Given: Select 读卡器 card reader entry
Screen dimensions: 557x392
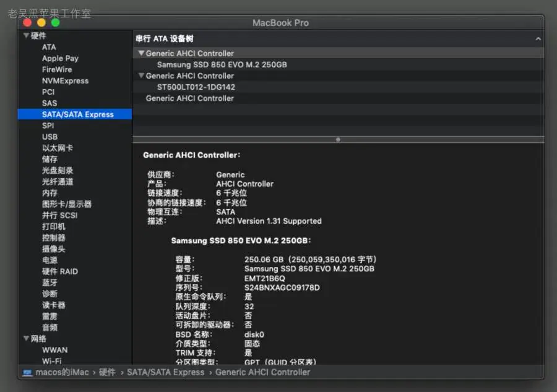Looking at the screenshot, I should (x=54, y=305).
